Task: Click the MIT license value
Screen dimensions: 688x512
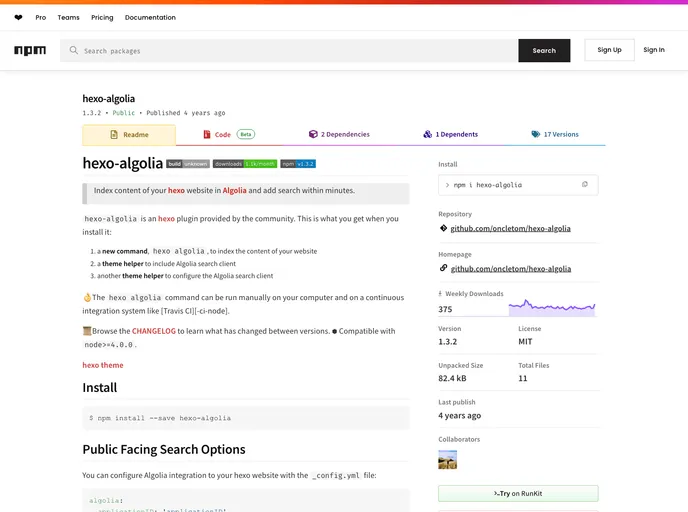Action: (x=525, y=341)
